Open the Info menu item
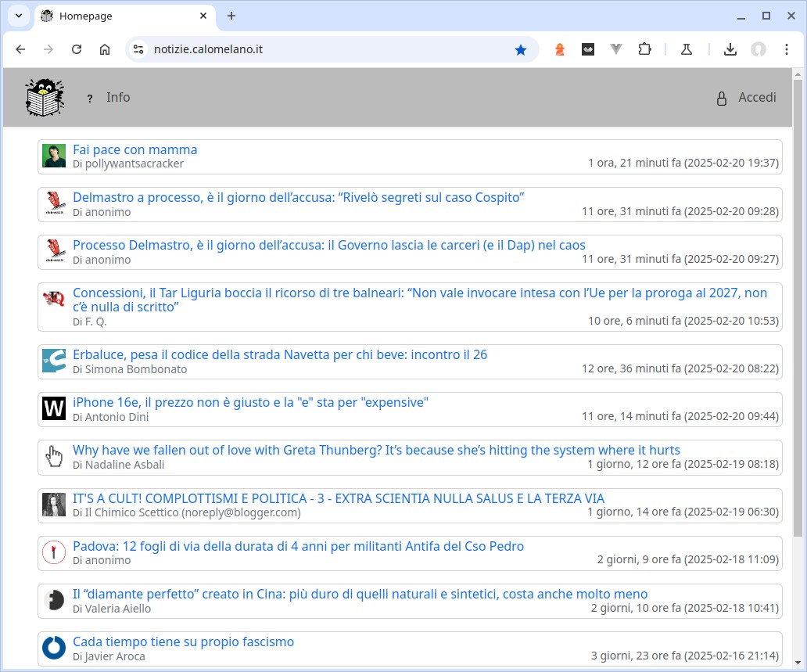Image resolution: width=807 pixels, height=672 pixels. [118, 97]
